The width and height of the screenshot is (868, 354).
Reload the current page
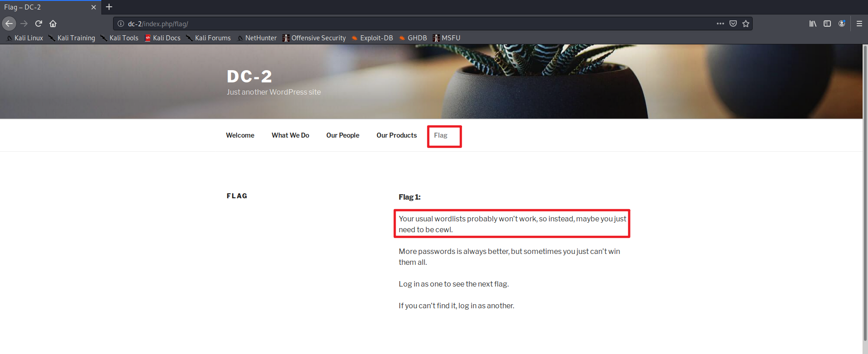(x=38, y=24)
